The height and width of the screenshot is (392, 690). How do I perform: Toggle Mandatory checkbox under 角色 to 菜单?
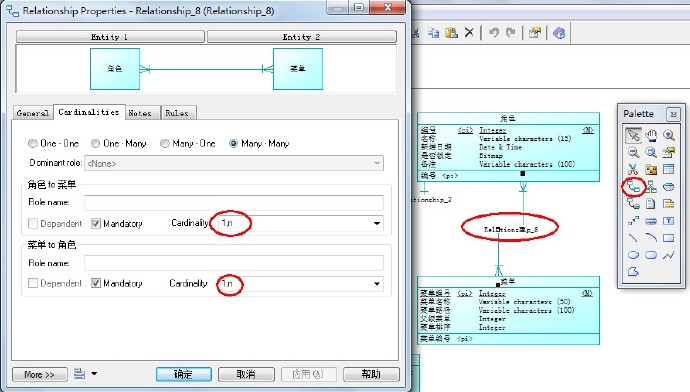tap(95, 223)
